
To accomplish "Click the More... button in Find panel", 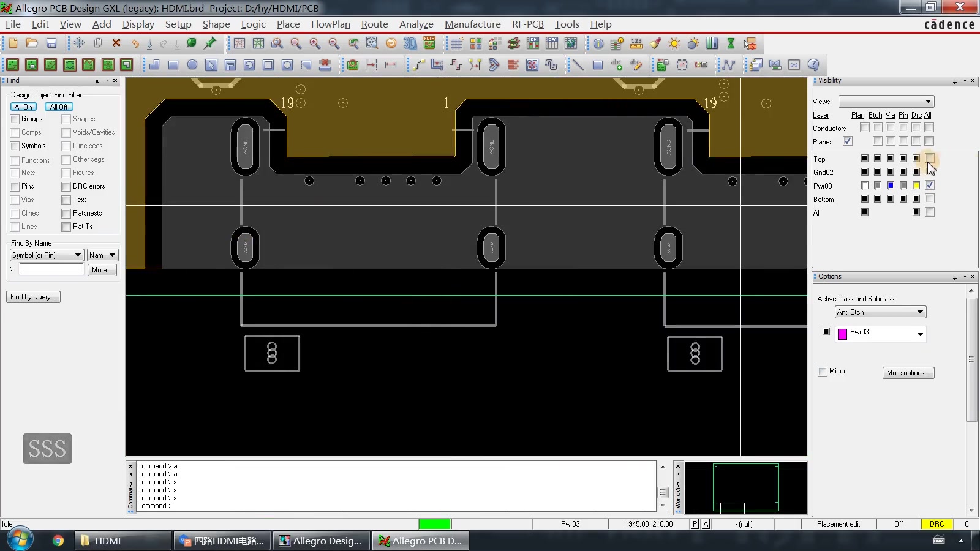I will 102,270.
